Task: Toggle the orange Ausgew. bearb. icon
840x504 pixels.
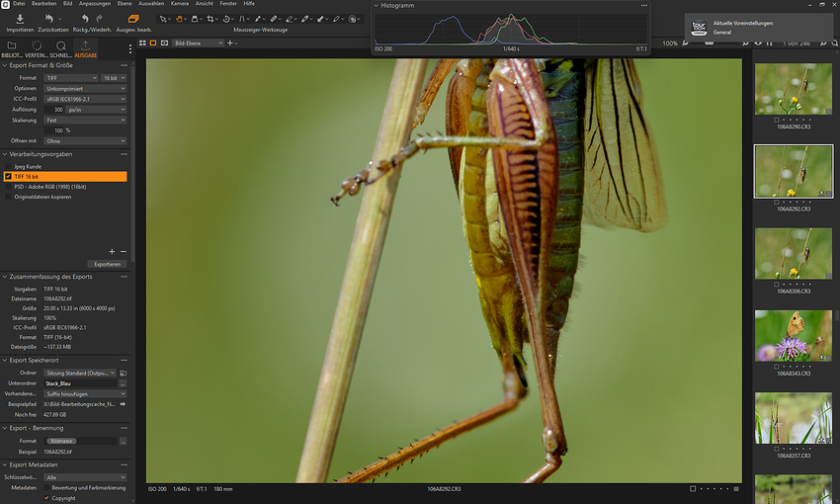Action: [133, 19]
